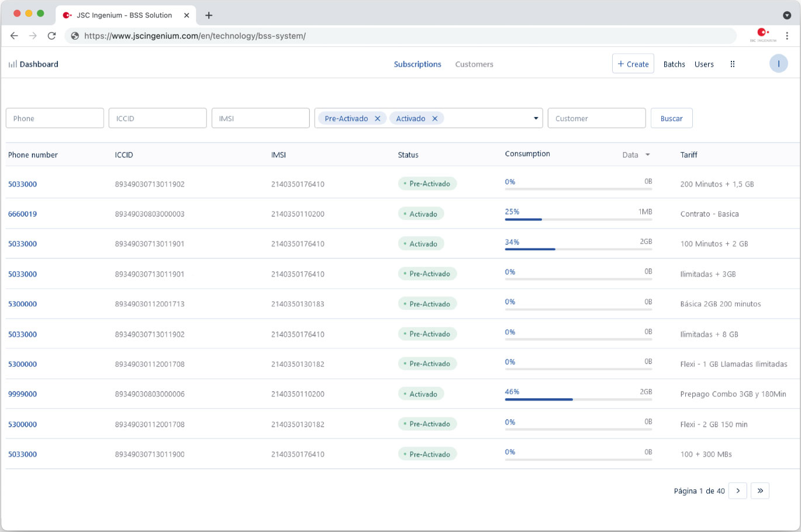The width and height of the screenshot is (801, 532).
Task: Click the IMSI column header
Action: tap(278, 155)
